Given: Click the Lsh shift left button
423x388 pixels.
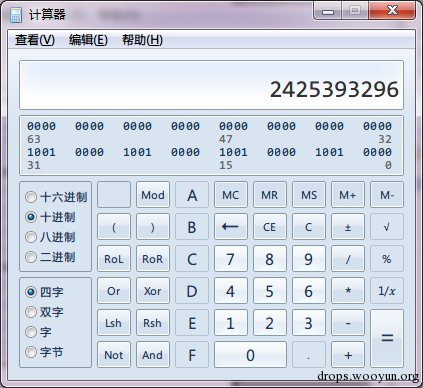Looking at the screenshot, I should 114,323.
